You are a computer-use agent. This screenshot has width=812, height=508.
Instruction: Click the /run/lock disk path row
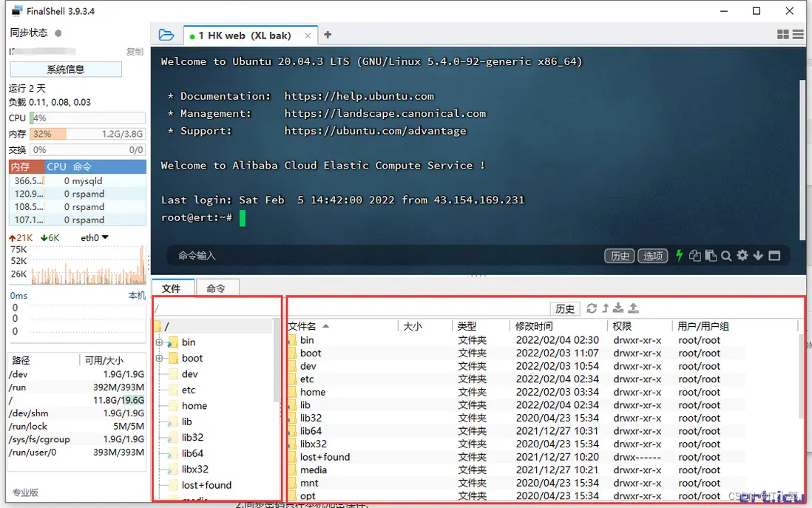click(x=77, y=426)
